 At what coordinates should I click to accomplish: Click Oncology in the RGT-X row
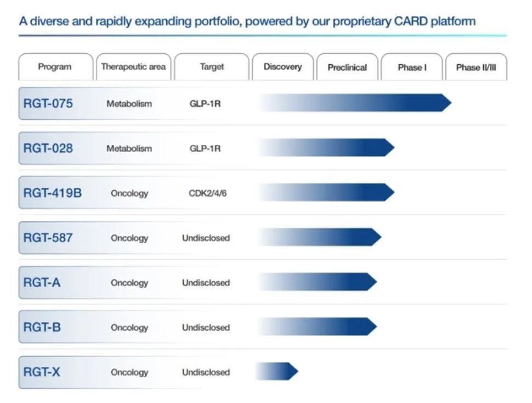click(129, 373)
